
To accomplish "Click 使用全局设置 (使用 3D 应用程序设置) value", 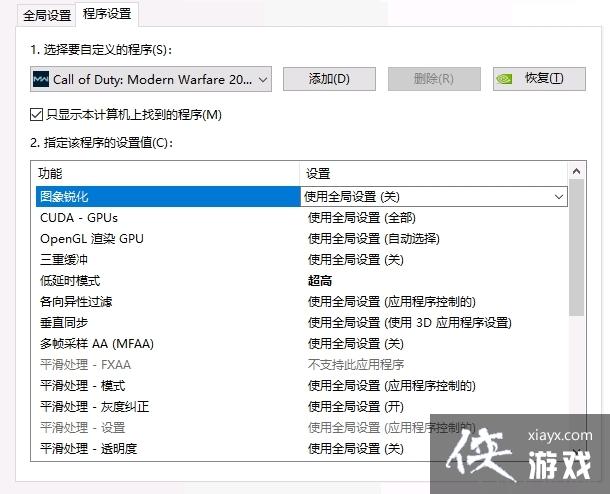I will [x=410, y=323].
